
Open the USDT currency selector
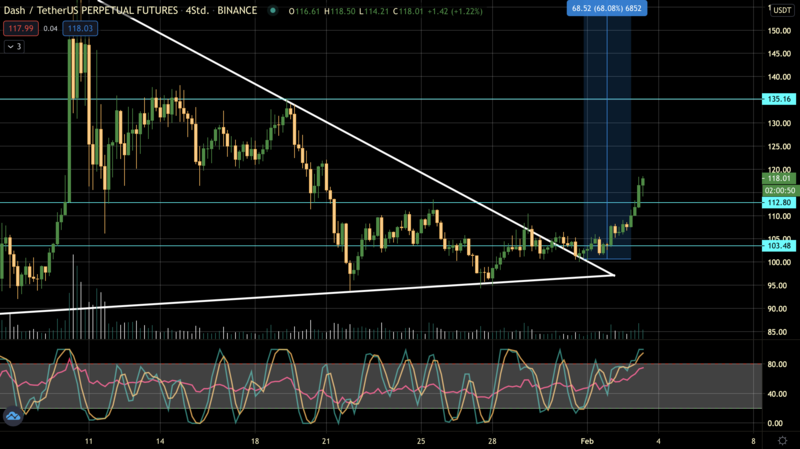point(782,10)
